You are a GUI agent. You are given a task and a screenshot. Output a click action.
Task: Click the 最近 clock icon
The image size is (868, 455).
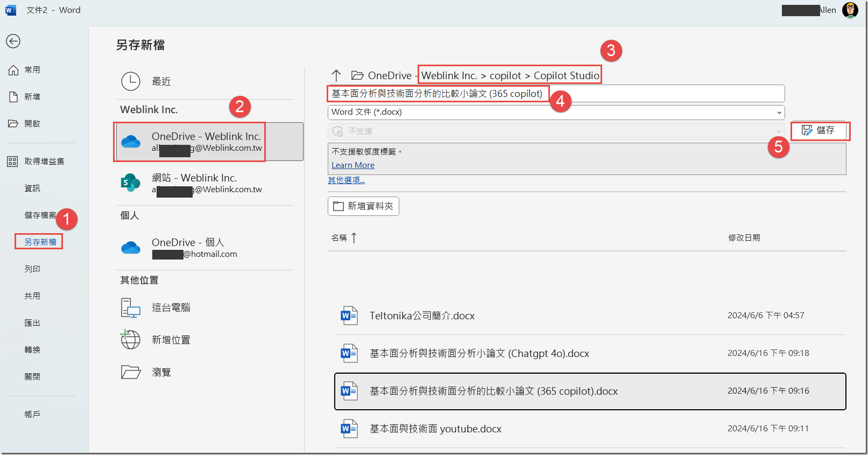point(131,81)
